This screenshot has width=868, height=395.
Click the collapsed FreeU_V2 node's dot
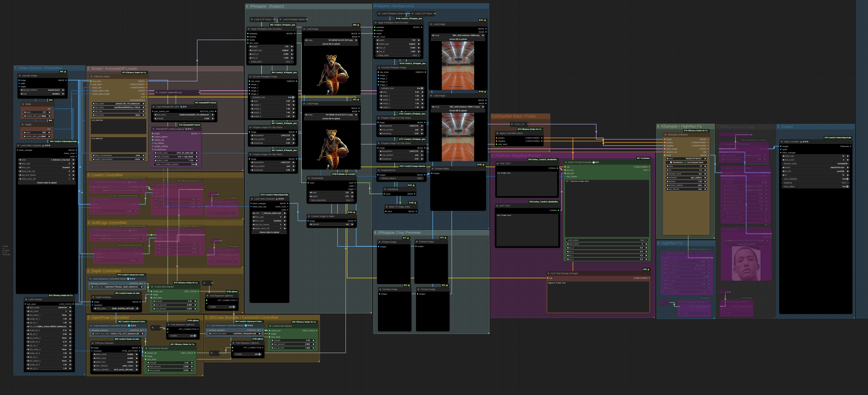(511, 124)
